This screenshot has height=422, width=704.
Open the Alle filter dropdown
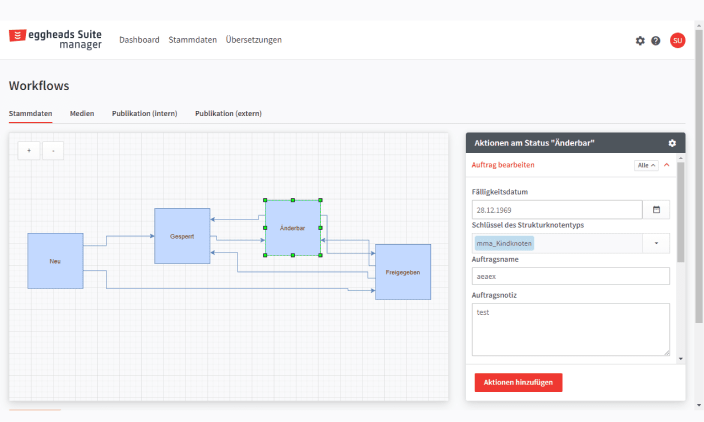coord(645,165)
